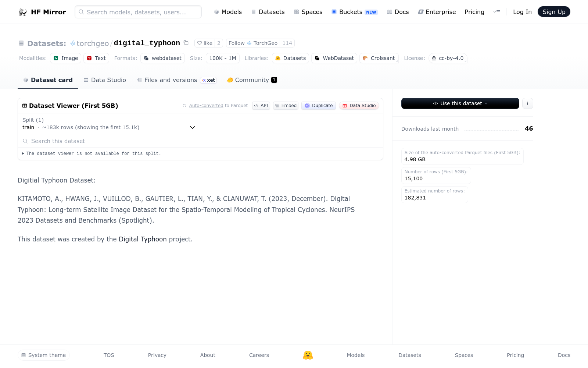Open Pricing in top navigation

coord(474,12)
